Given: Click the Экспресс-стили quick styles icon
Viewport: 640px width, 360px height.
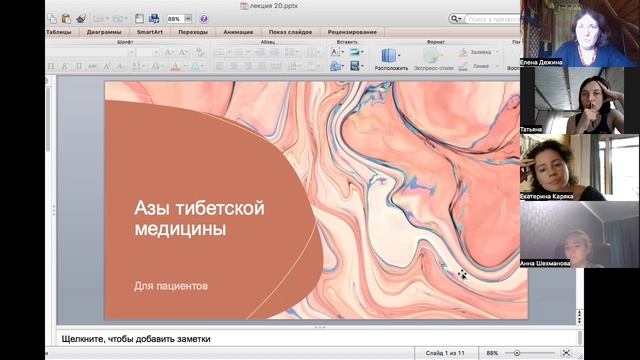Looking at the screenshot, I should point(431,55).
